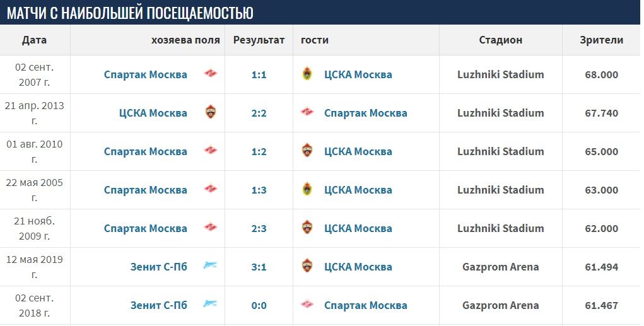Image resolution: width=644 pixels, height=326 pixels.
Task: Open the 1:1 match result
Action: 259,75
